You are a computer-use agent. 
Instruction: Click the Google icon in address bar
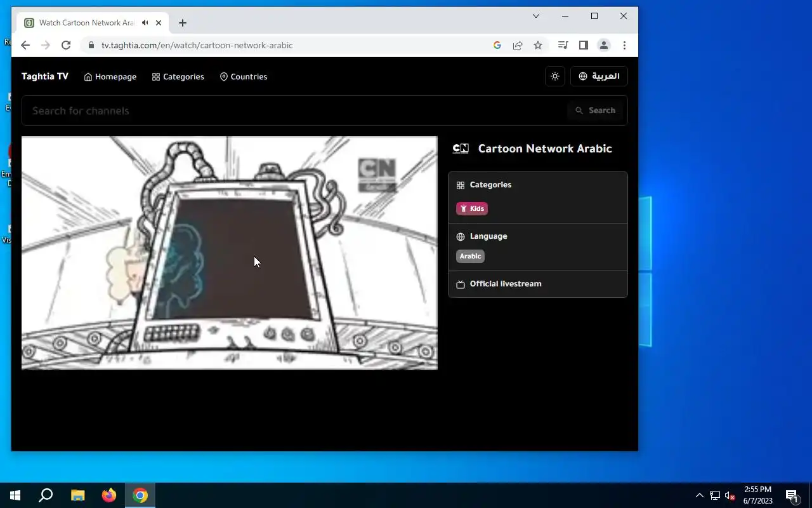pyautogui.click(x=497, y=45)
